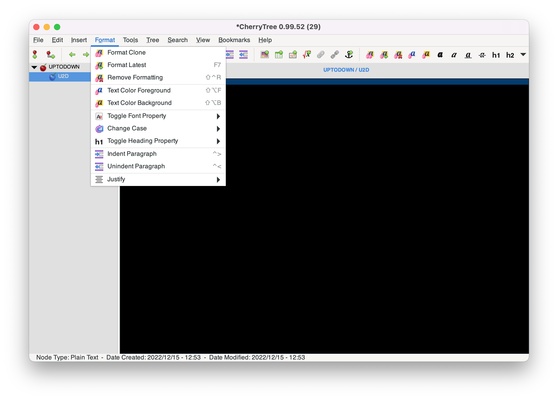This screenshot has width=558, height=400.
Task: Choose Remove Formatting menu entry
Action: click(158, 77)
